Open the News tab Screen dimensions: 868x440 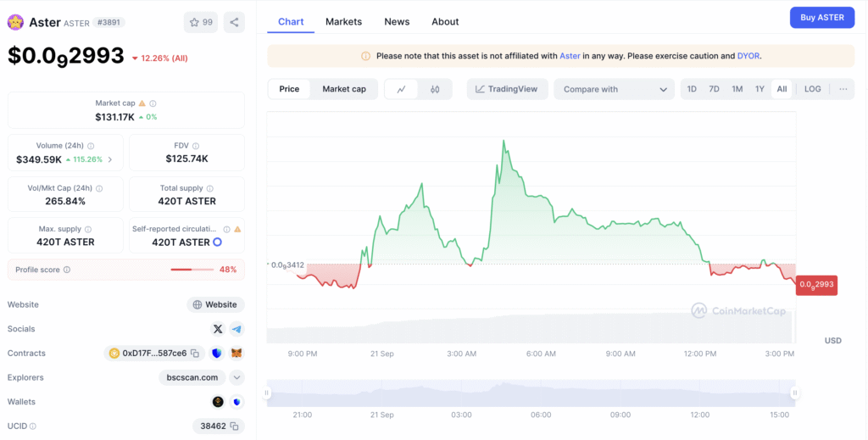click(397, 21)
